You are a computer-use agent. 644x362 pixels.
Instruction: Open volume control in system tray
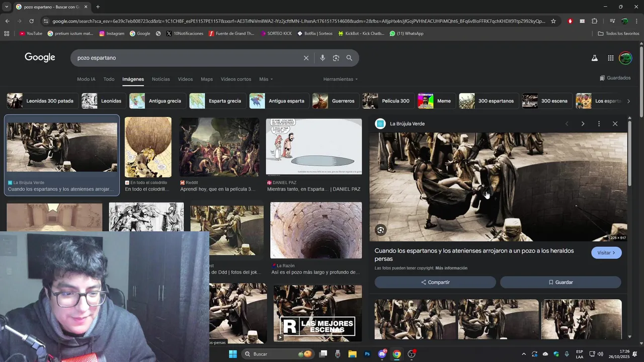[600, 354]
